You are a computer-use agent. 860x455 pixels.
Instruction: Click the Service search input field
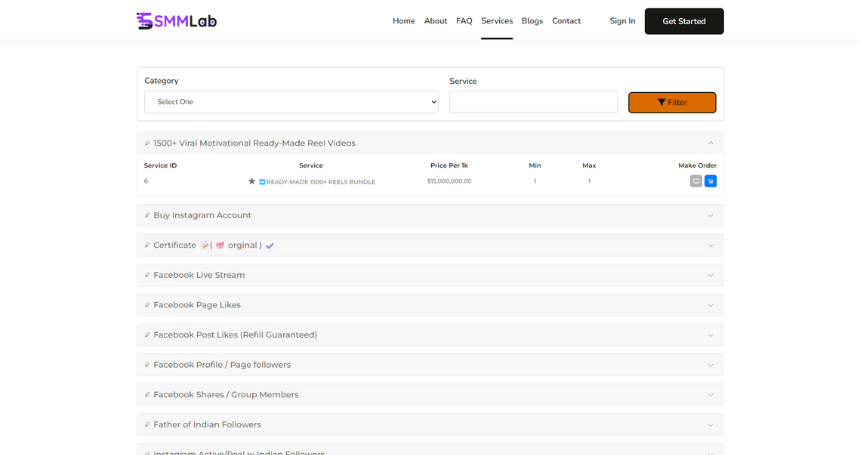pyautogui.click(x=533, y=102)
